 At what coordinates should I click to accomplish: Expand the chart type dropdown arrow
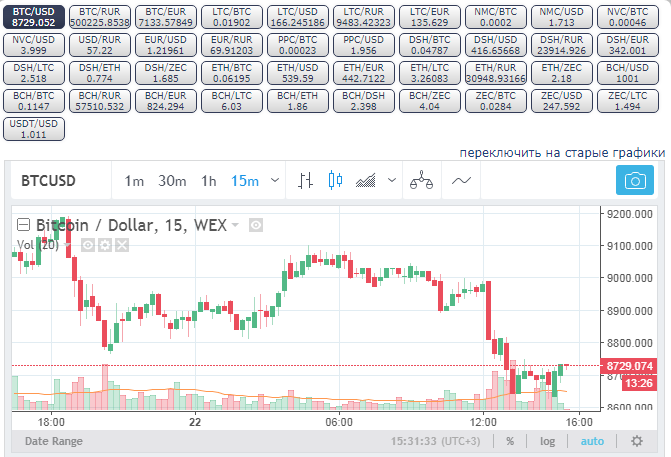click(x=391, y=181)
